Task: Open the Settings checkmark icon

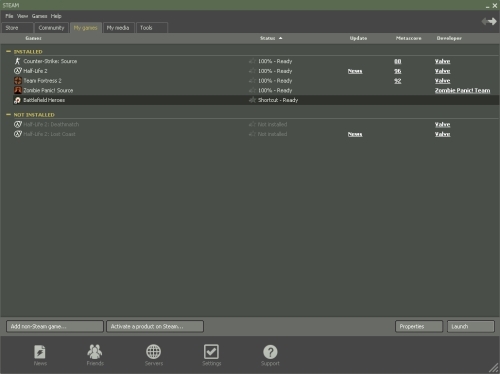Action: coord(211,352)
